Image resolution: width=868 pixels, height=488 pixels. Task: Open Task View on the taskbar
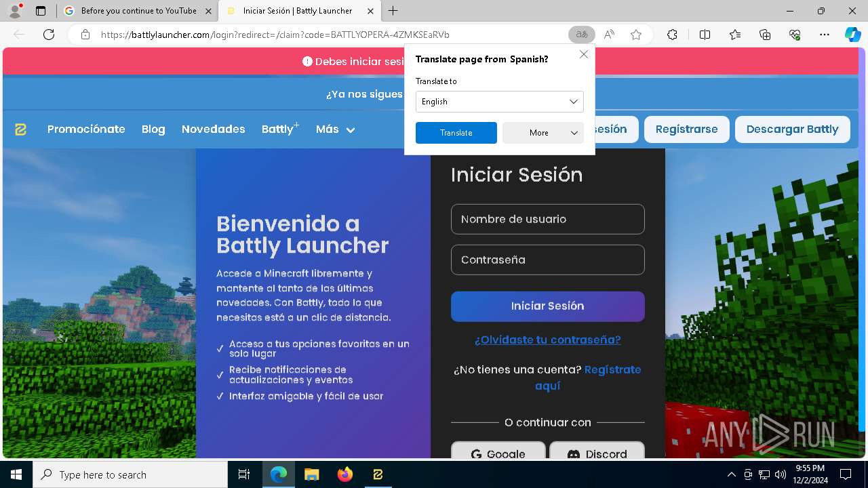244,474
